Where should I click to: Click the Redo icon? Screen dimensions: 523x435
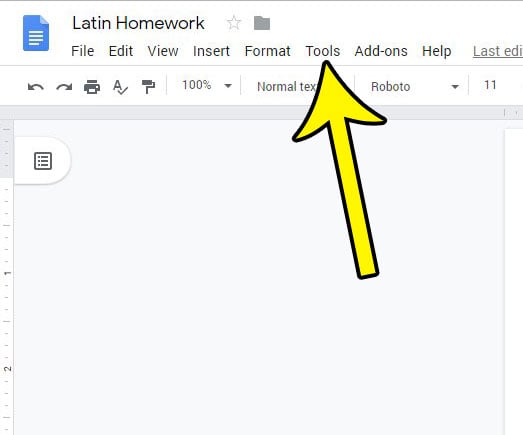coord(64,87)
